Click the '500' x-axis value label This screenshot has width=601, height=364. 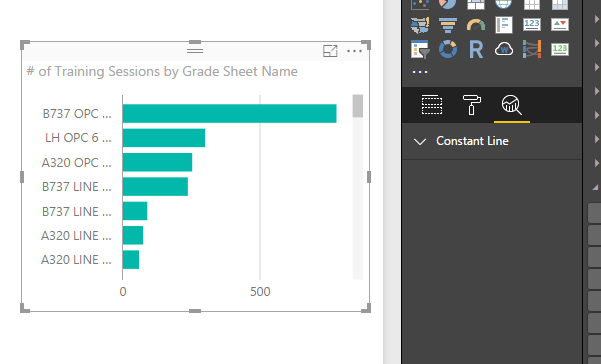[x=260, y=292]
